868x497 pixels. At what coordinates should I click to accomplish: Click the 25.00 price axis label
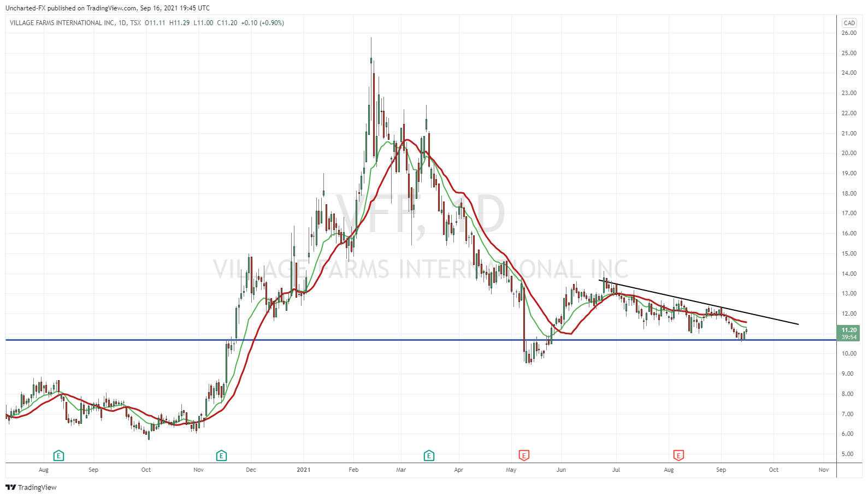pyautogui.click(x=849, y=53)
